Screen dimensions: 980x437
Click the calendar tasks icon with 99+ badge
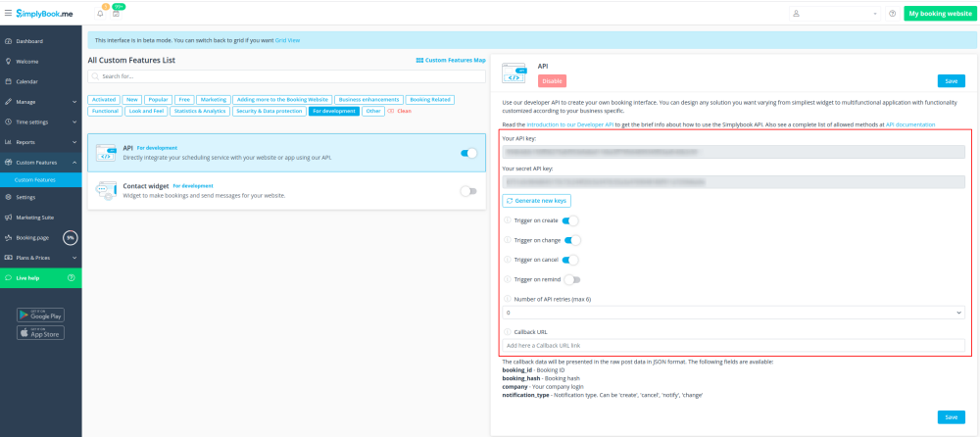pyautogui.click(x=116, y=14)
